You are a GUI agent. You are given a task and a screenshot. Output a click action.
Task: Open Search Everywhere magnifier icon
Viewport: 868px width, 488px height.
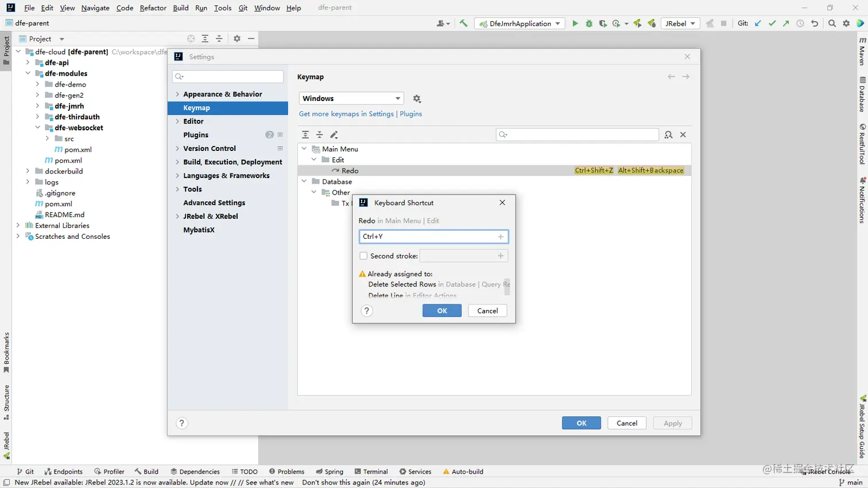click(832, 24)
